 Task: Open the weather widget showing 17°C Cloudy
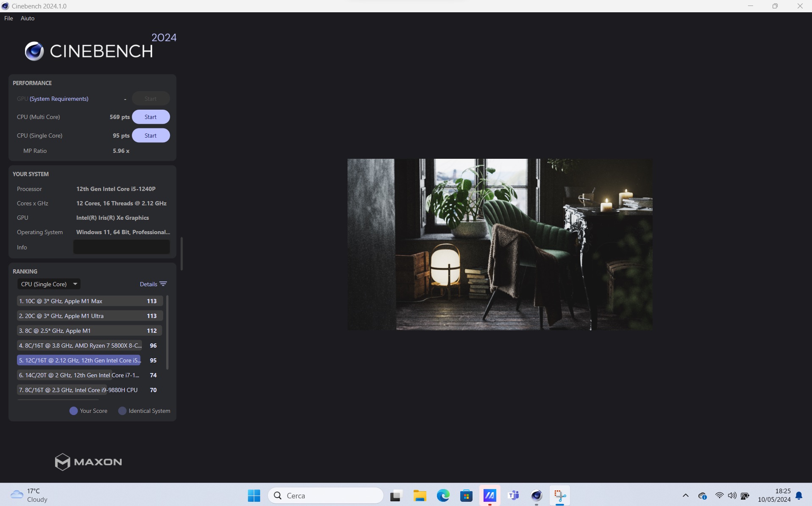[30, 495]
